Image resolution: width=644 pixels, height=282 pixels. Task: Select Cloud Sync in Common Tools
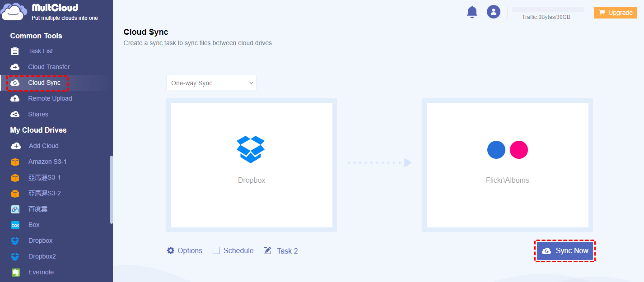click(44, 83)
